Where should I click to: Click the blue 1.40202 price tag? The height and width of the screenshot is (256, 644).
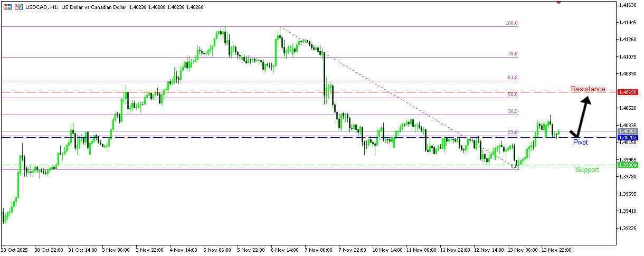click(628, 137)
